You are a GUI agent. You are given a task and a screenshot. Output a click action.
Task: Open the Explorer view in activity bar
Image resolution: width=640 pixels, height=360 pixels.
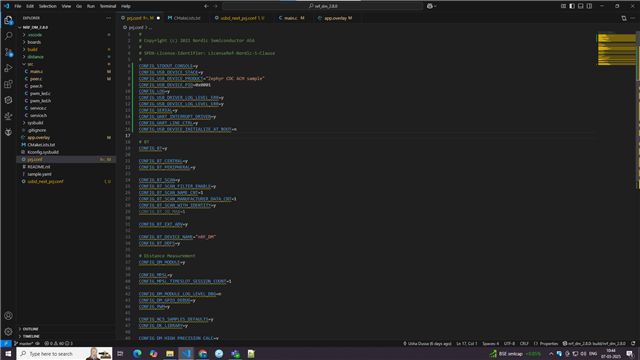pos(8,20)
